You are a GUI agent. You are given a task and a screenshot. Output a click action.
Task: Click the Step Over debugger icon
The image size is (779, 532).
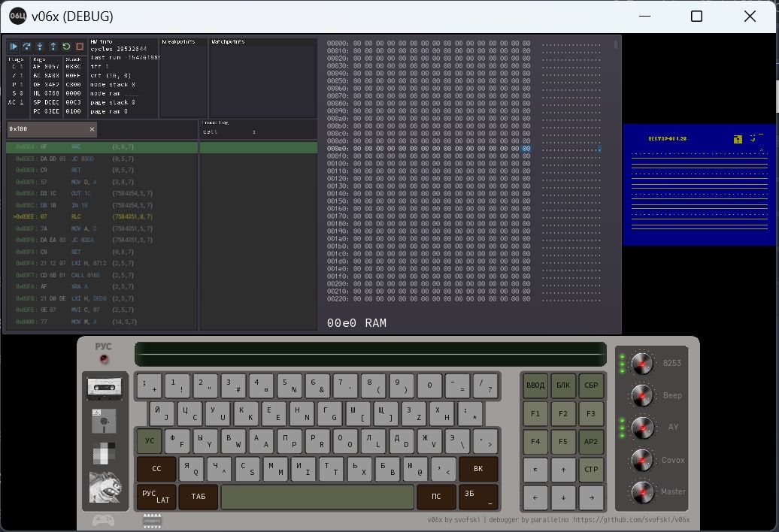[x=27, y=47]
